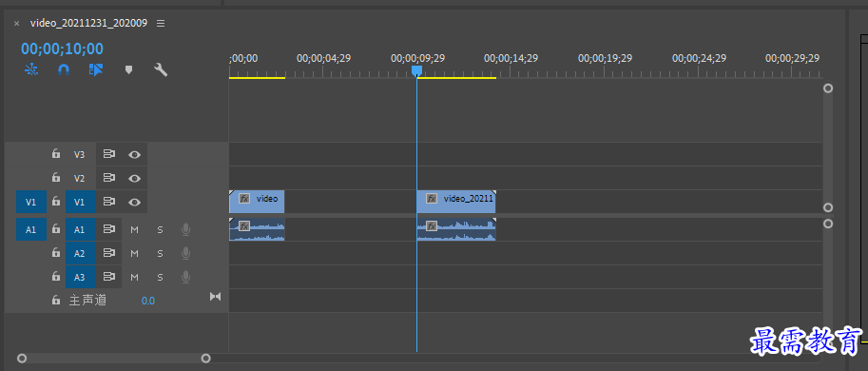Solo audio track A2
868x371 pixels.
(x=160, y=254)
